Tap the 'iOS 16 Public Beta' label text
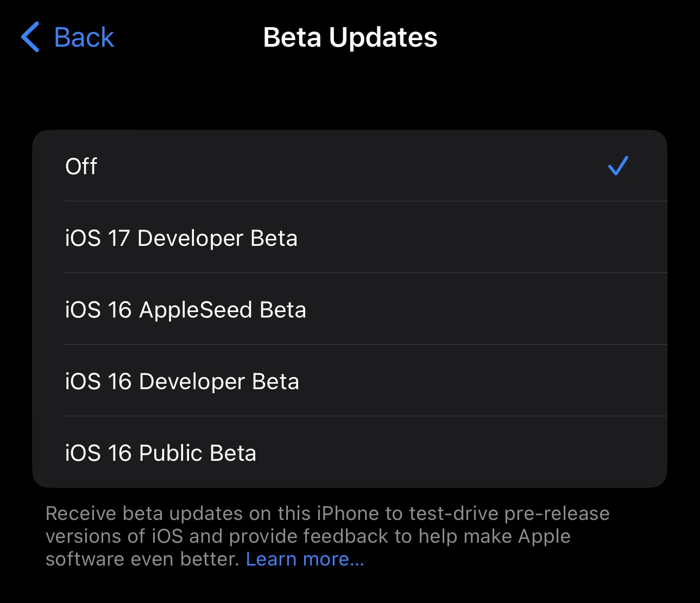 [x=161, y=453]
